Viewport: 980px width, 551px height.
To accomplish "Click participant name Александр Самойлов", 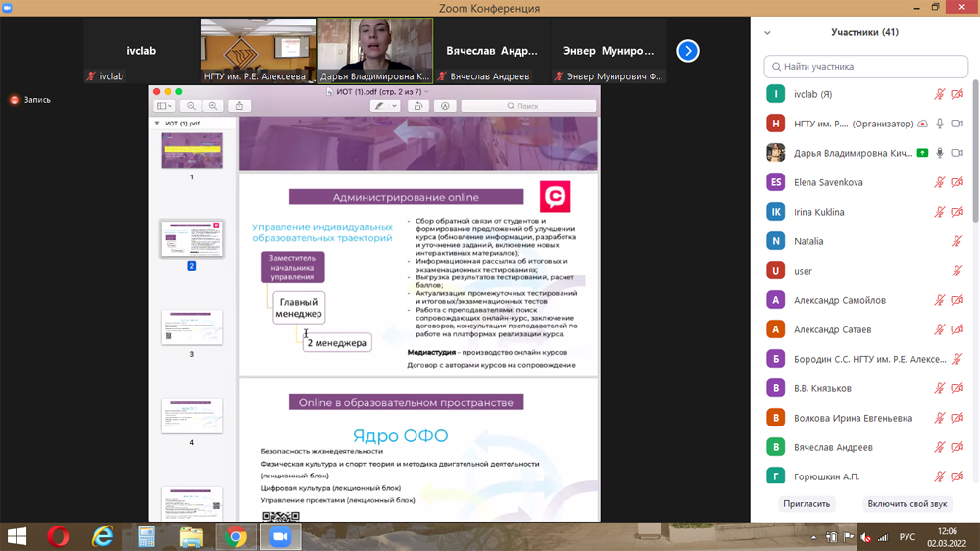I will (840, 300).
